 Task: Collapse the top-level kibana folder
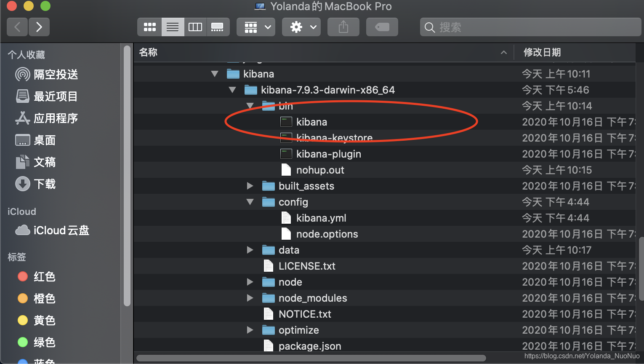(215, 74)
